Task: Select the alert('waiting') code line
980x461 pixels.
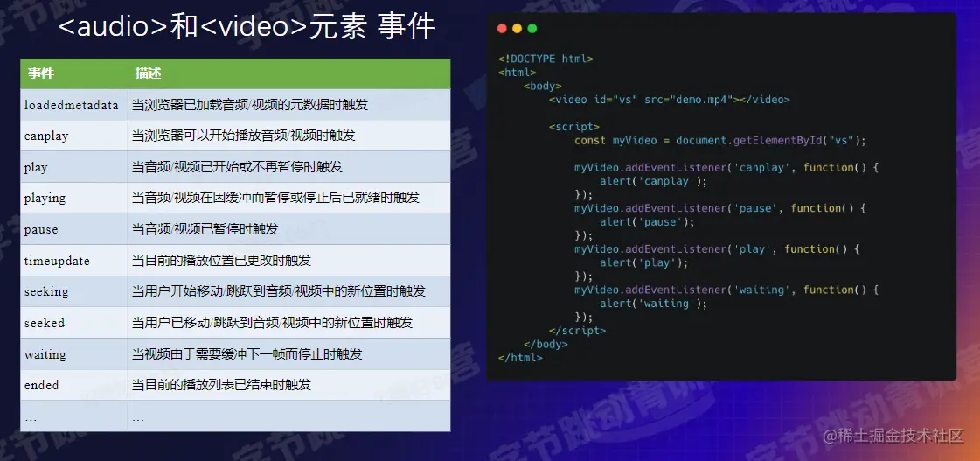Action: tap(653, 304)
